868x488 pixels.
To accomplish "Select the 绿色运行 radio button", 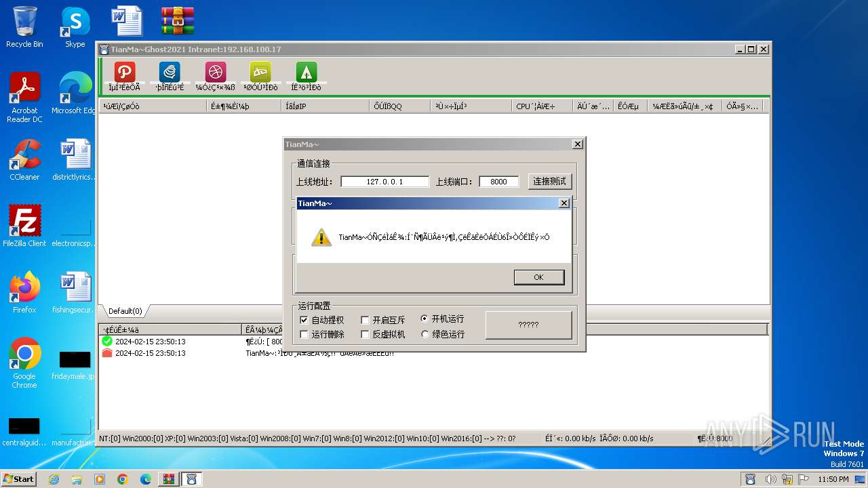I will coord(425,334).
